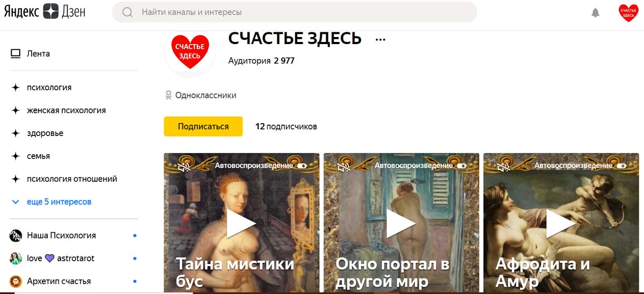Open the three-dots channel menu
644x294 pixels.
coord(380,39)
